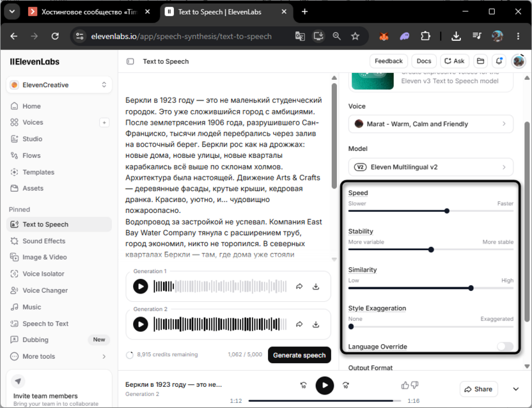
Task: Open browser Extensions puzzle icon
Action: pos(425,36)
